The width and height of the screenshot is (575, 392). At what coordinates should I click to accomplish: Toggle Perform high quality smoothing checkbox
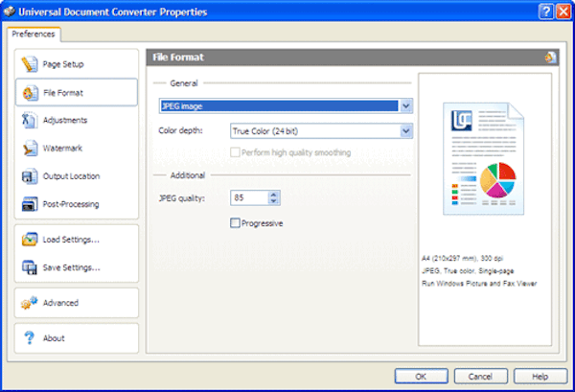click(236, 152)
